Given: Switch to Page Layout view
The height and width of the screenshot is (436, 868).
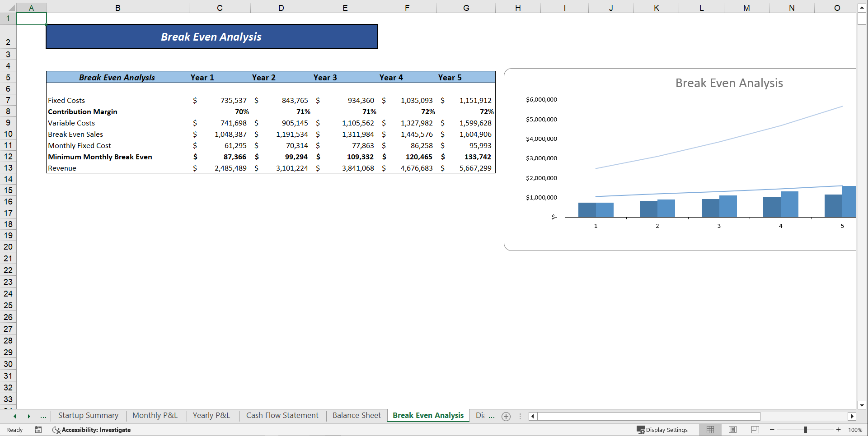Looking at the screenshot, I should tap(733, 430).
